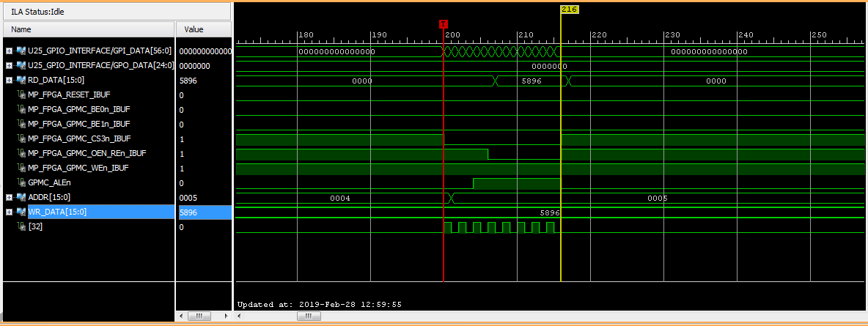Click the GPO_DATA bus icon
The height and width of the screenshot is (326, 868).
tap(21, 65)
